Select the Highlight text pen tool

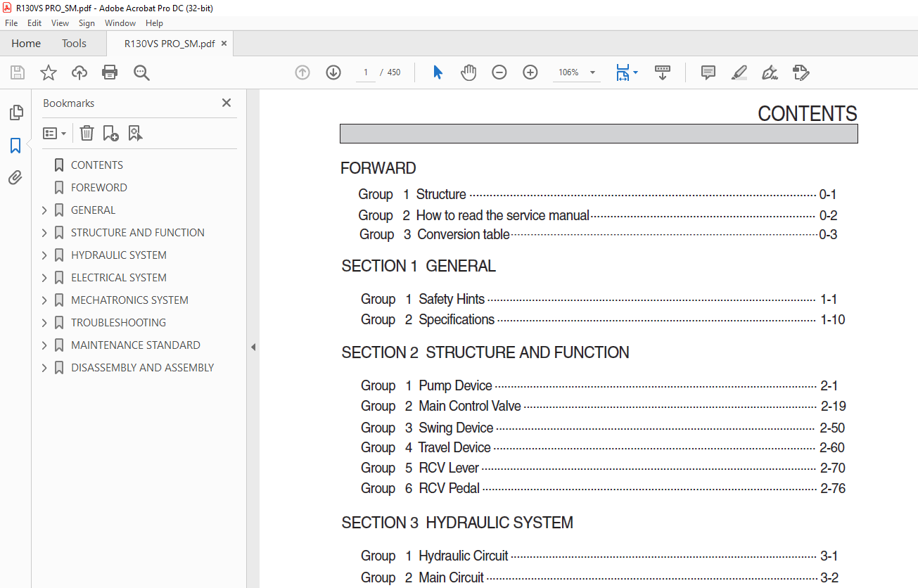739,72
